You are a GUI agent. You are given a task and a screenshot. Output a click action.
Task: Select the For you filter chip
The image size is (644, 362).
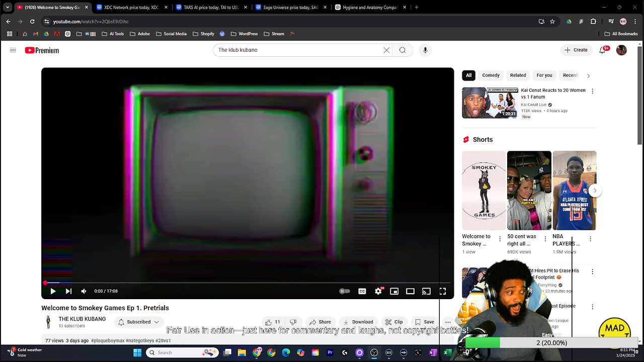click(x=544, y=75)
